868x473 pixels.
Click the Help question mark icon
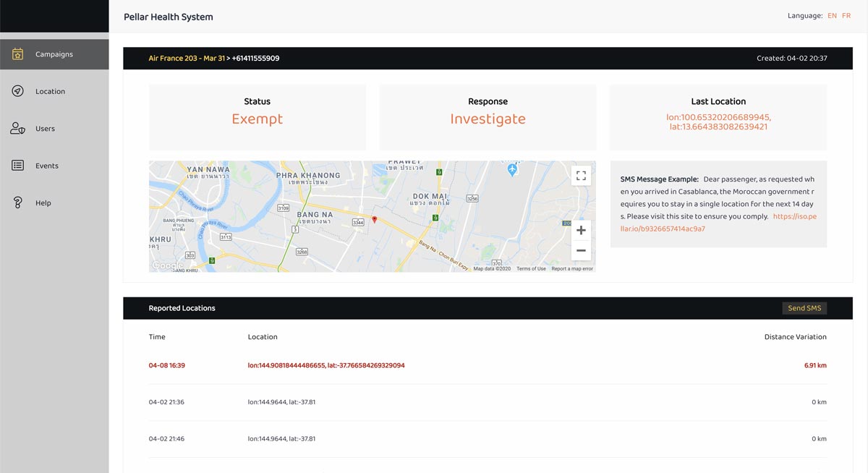18,203
